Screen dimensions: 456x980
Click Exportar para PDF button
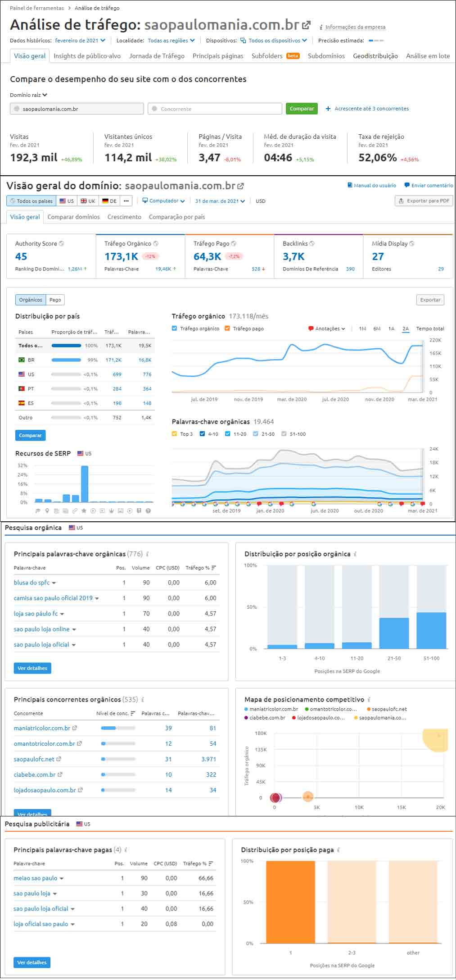pos(424,201)
